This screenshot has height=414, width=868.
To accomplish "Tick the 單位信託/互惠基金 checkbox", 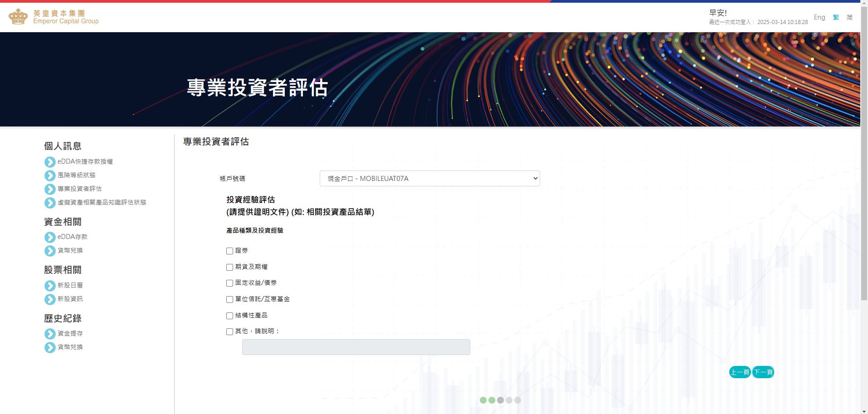I will point(229,299).
